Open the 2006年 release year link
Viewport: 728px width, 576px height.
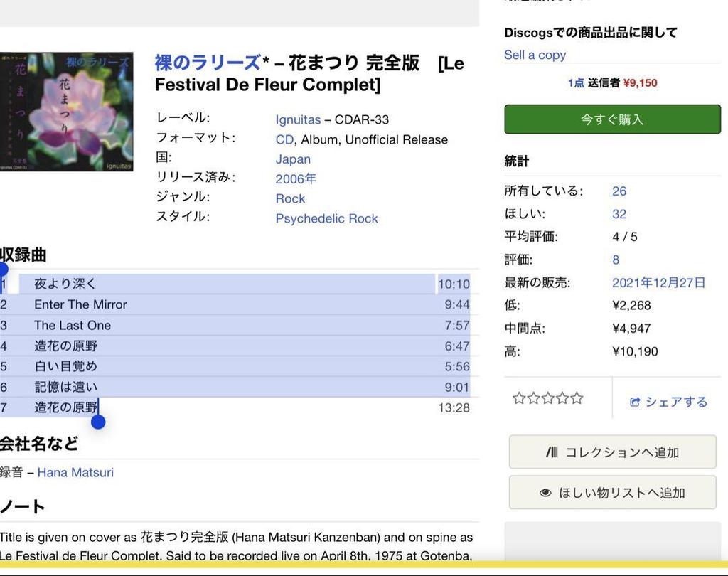(x=296, y=178)
